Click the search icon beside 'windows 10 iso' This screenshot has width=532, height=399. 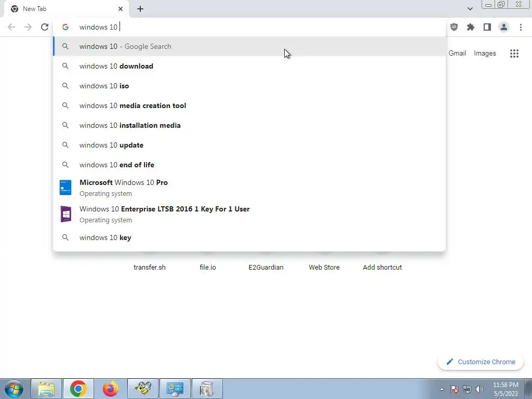65,86
